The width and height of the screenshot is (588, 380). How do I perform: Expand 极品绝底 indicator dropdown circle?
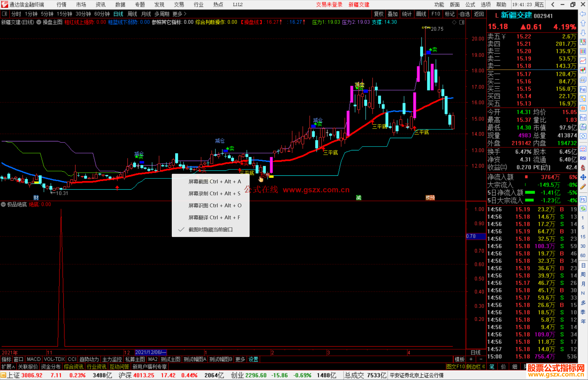pos(3,204)
